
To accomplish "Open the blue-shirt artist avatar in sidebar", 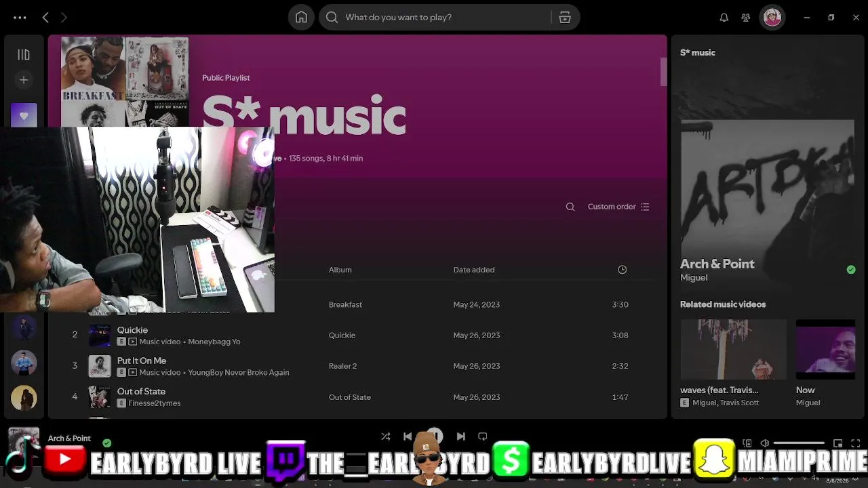I will [x=24, y=363].
